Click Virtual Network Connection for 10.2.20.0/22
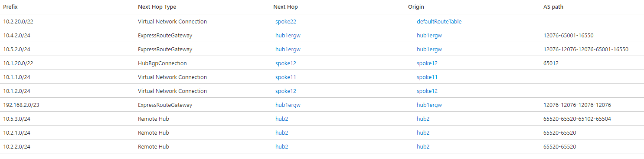 tap(172, 21)
